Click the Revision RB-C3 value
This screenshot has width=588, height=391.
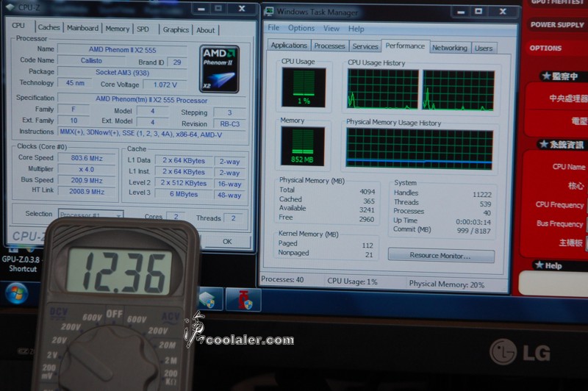click(229, 124)
